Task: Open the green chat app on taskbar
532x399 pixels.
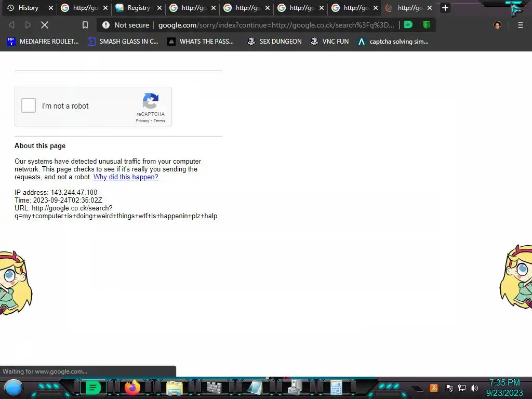Action: 93,388
